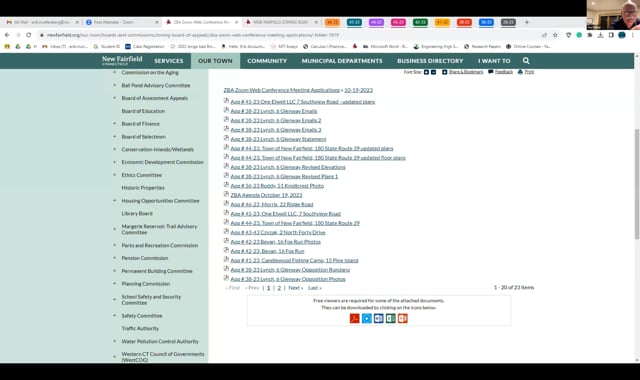
Task: Go to Next page of results
Action: point(296,288)
